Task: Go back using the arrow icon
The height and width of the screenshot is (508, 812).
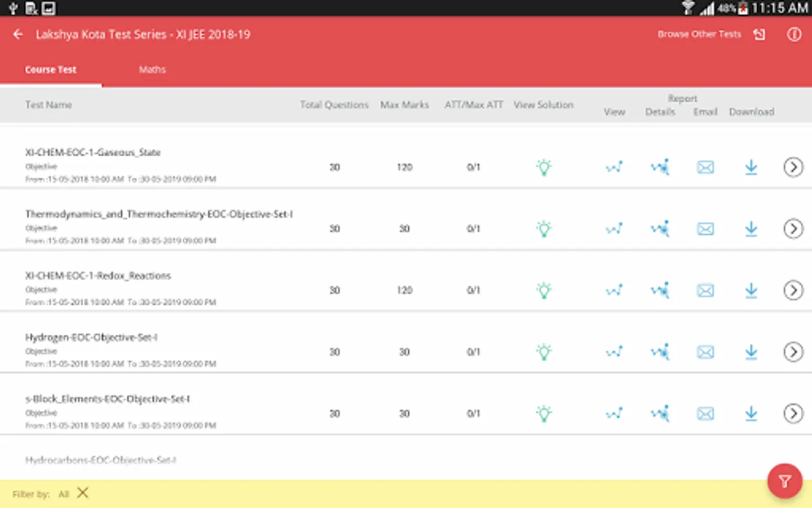Action: pos(18,34)
